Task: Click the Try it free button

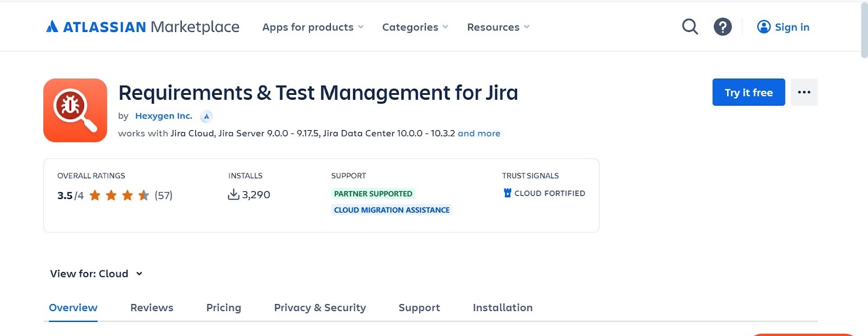Action: point(749,92)
